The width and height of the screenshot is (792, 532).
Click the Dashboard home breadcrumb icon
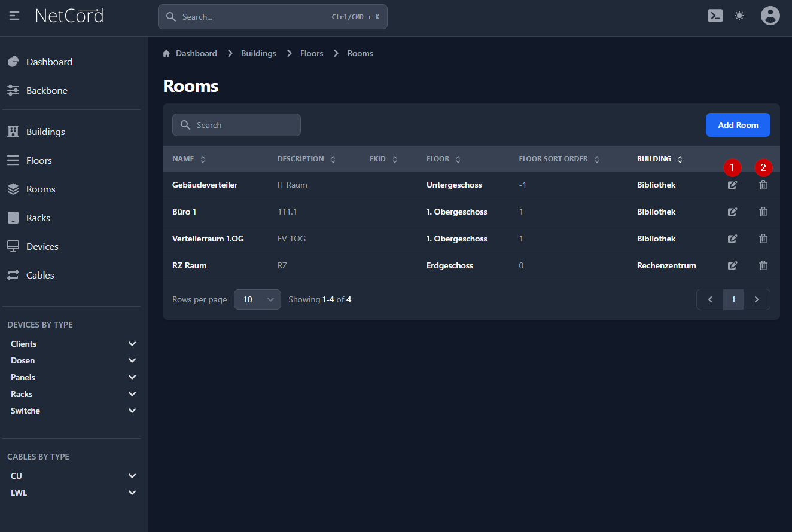[x=166, y=53]
